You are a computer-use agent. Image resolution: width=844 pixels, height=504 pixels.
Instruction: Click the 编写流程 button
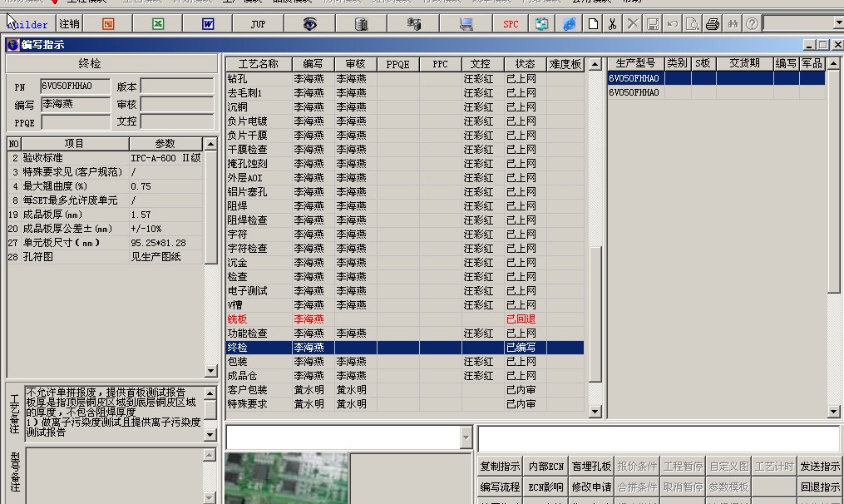(x=500, y=487)
